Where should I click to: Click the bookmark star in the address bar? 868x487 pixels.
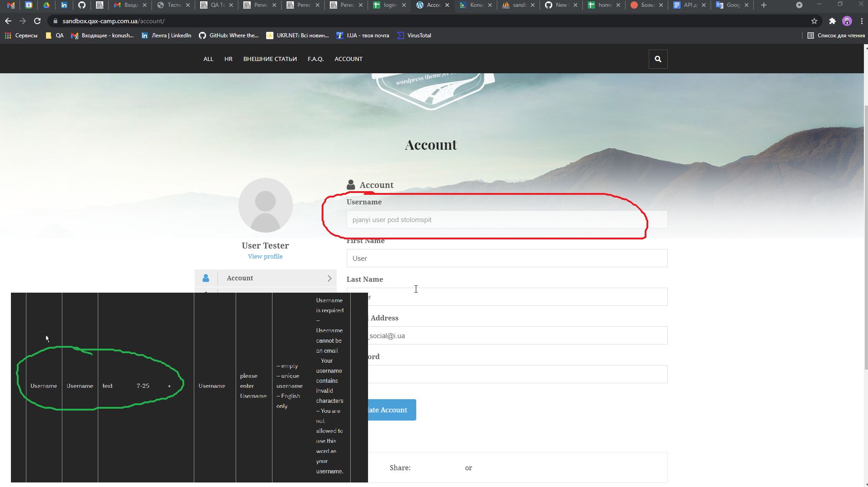click(x=814, y=21)
